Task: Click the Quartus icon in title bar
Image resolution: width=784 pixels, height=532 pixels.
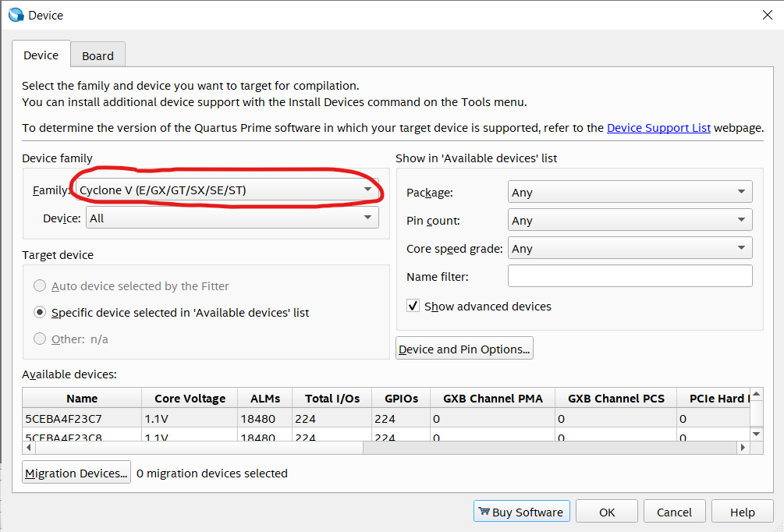Action: pyautogui.click(x=16, y=15)
